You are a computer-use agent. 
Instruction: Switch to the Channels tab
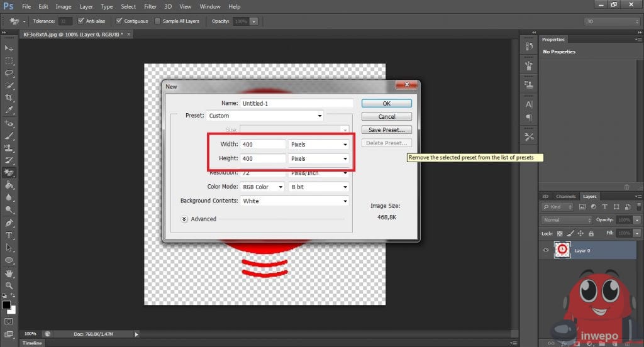[x=565, y=196]
